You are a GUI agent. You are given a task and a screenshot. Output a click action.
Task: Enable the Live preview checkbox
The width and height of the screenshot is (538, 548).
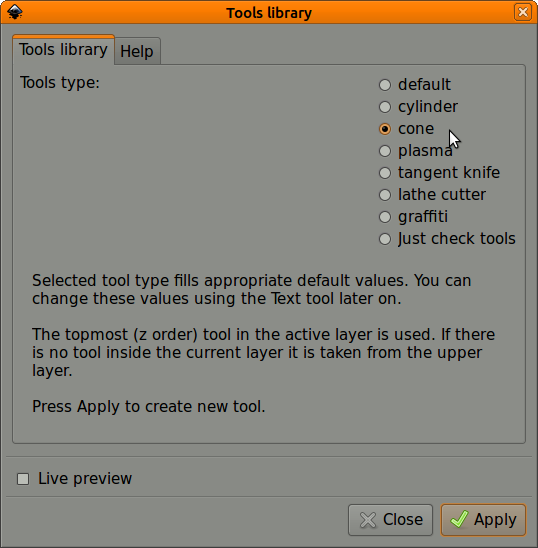23,479
